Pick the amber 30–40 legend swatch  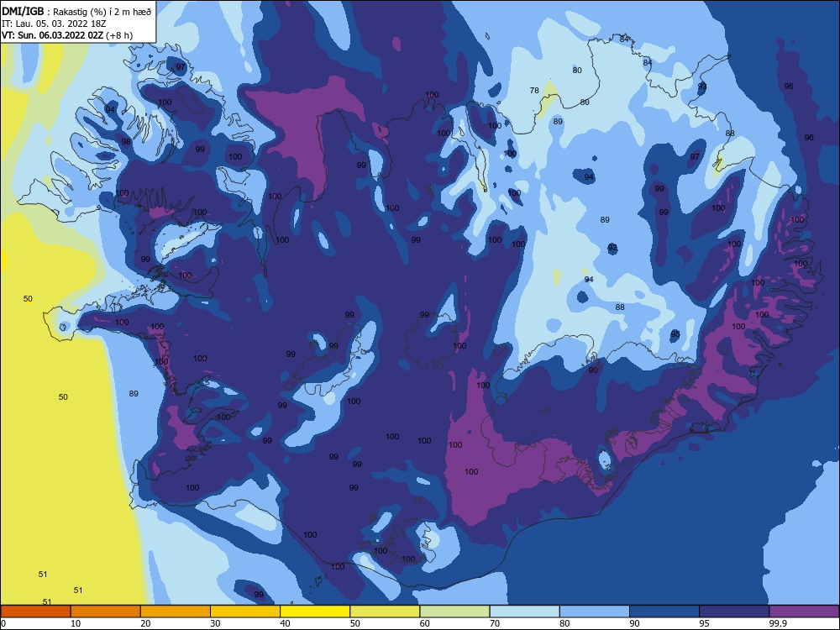tap(245, 612)
